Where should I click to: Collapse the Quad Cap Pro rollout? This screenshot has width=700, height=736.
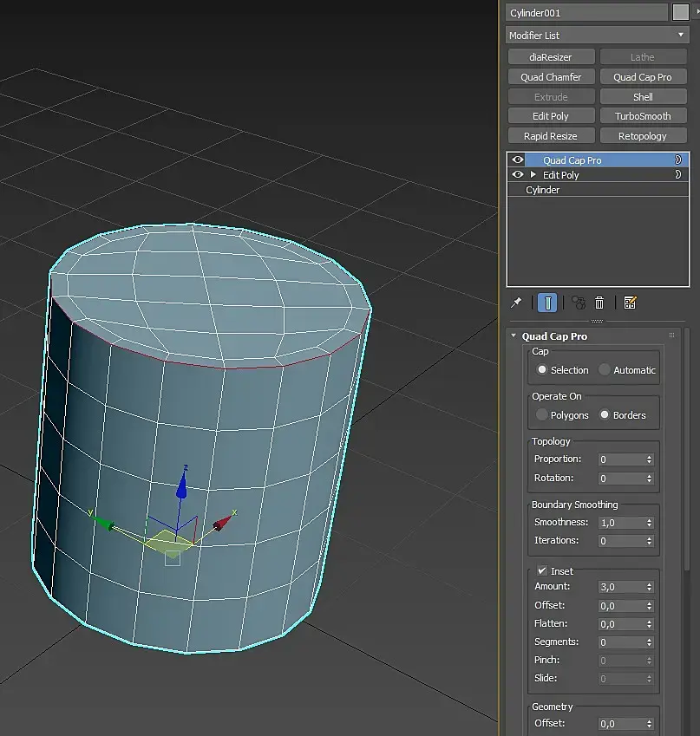(x=514, y=335)
